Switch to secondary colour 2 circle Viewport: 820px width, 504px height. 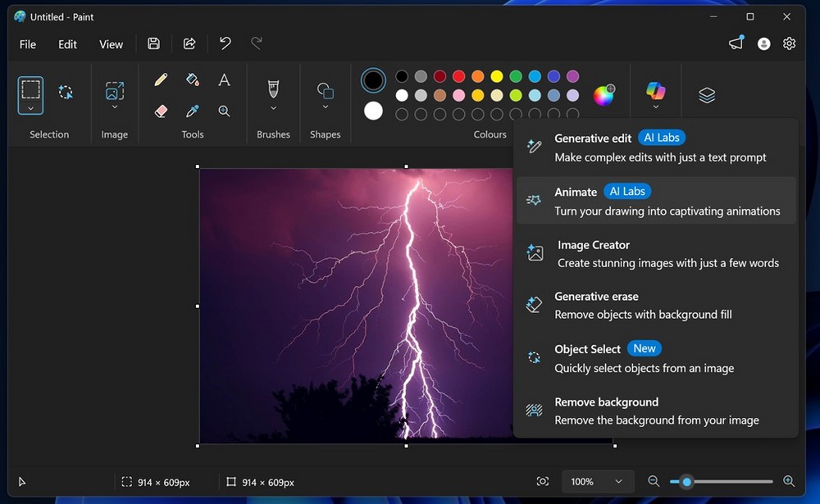[x=373, y=111]
